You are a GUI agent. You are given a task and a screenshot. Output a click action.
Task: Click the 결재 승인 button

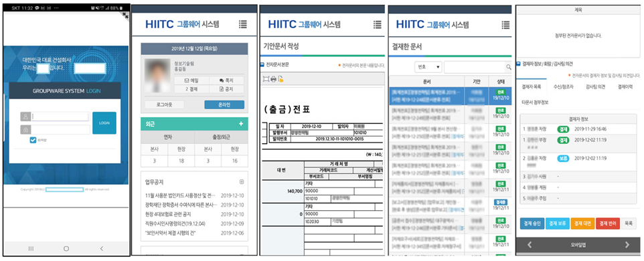pos(532,224)
